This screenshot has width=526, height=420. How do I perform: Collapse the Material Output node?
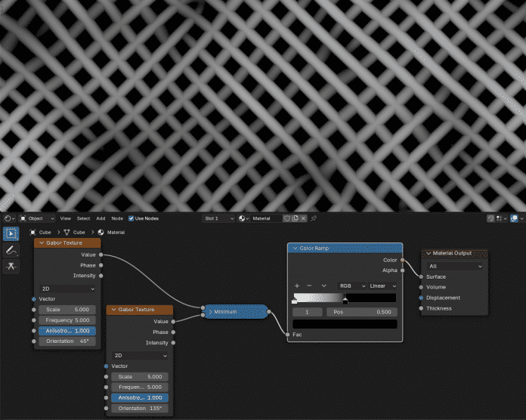pyautogui.click(x=428, y=253)
